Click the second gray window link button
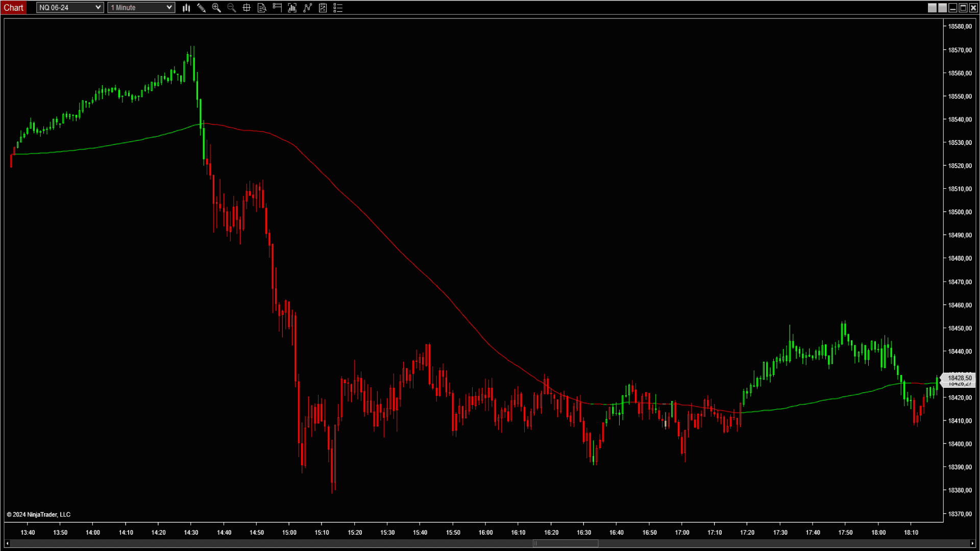The width and height of the screenshot is (980, 551). point(942,8)
